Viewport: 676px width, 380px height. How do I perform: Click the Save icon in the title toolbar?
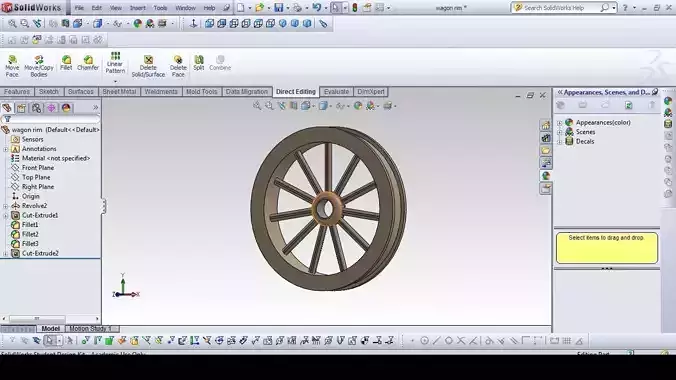point(279,8)
